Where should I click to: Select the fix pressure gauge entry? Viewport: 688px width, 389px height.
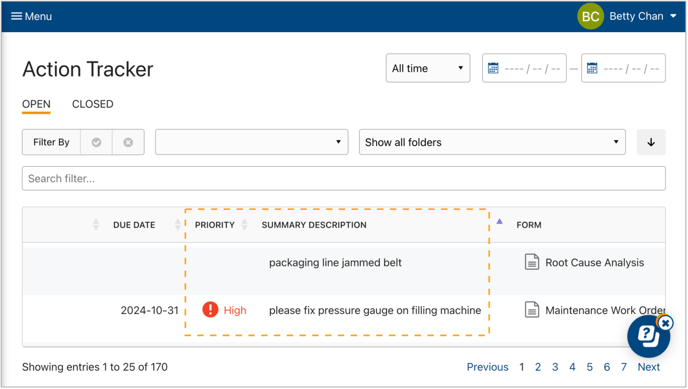coord(375,310)
